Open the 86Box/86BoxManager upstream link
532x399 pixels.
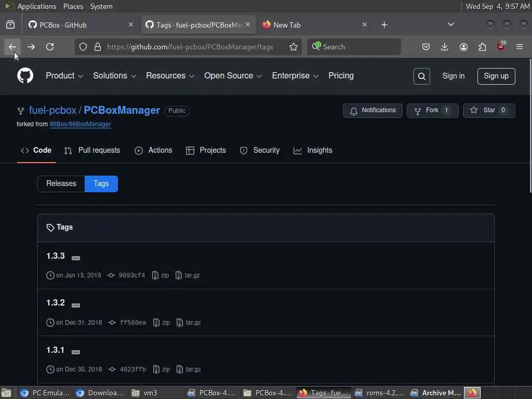80,124
